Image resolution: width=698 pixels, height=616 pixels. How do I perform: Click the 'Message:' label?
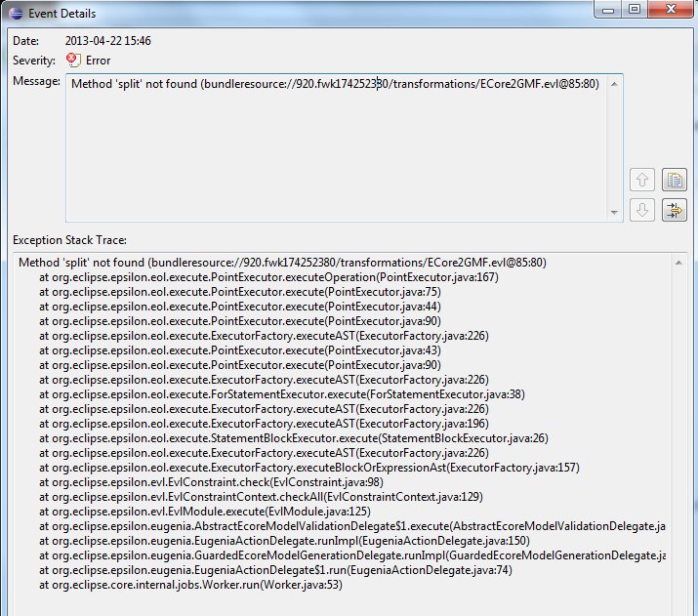(36, 81)
